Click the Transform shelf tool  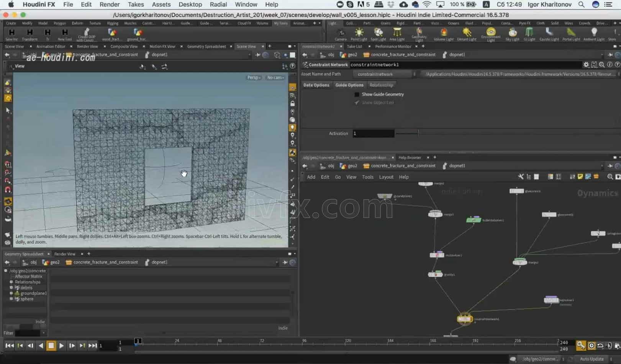[x=29, y=34]
